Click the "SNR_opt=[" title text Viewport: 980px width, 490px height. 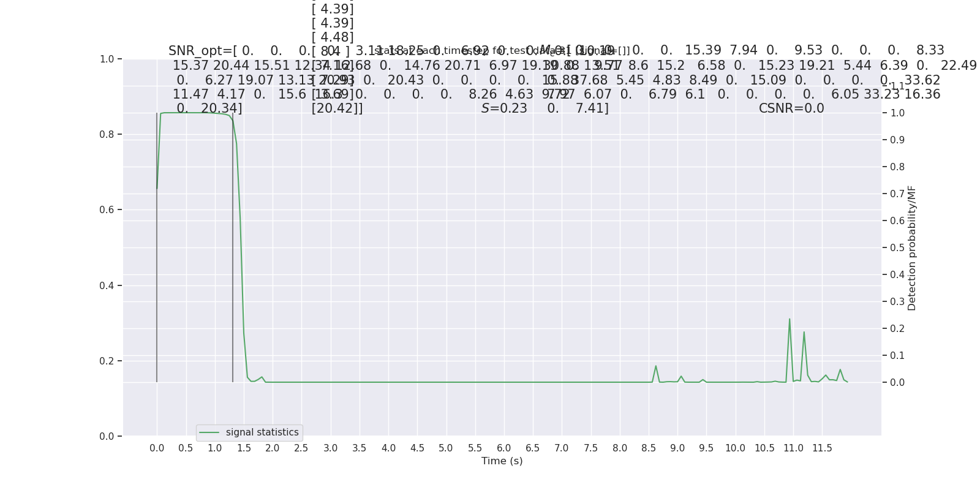click(203, 51)
